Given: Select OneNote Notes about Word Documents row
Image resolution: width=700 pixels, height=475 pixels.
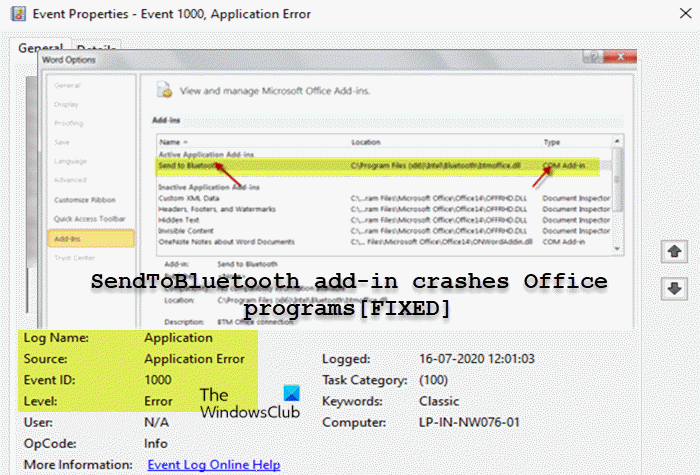Looking at the screenshot, I should 384,242.
